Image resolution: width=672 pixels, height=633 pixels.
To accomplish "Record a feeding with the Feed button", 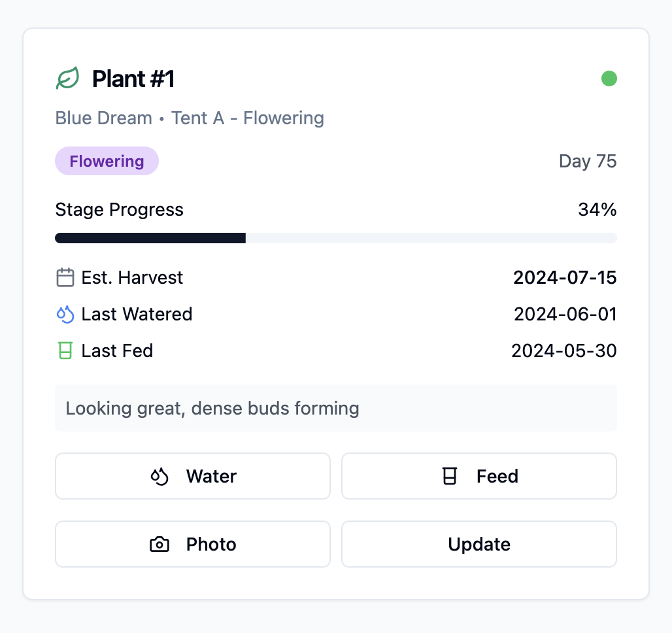I will click(x=479, y=476).
